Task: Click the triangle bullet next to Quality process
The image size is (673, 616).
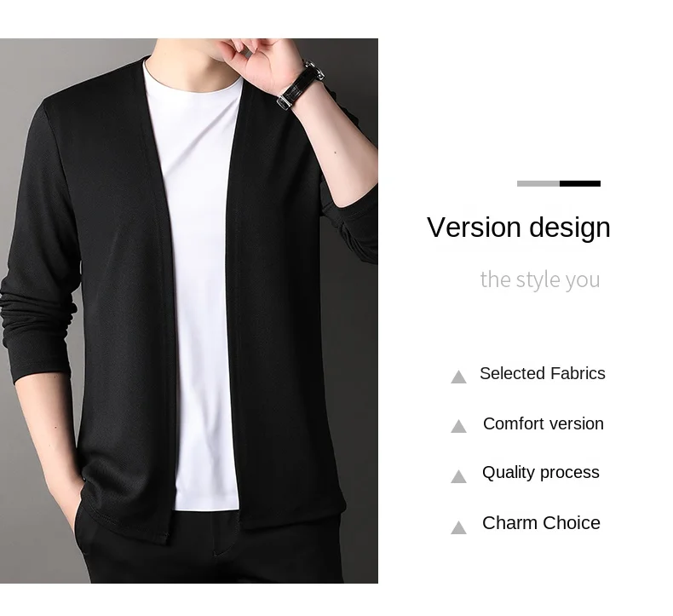Action: [x=458, y=476]
